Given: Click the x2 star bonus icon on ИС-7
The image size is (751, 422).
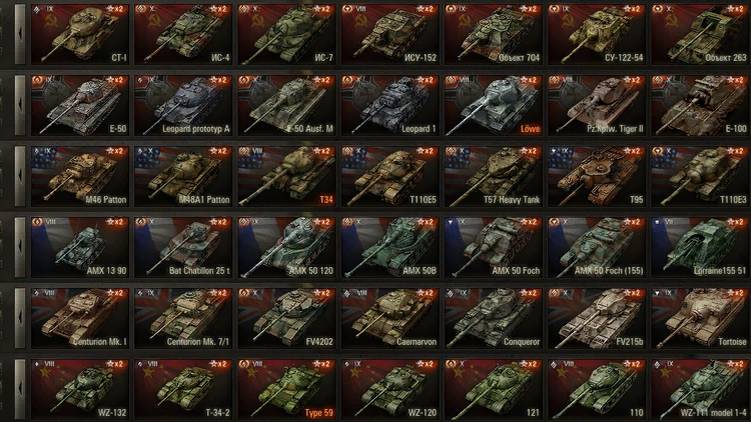Looking at the screenshot, I should click(323, 9).
